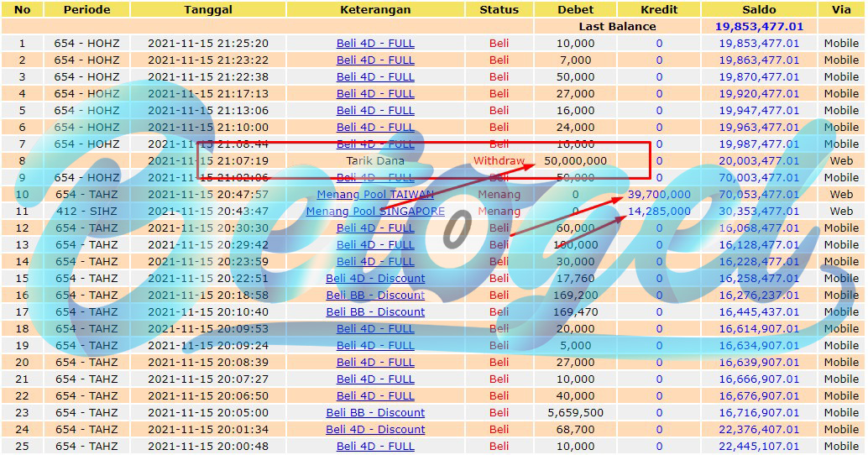Click the Saldo column header
Viewport: 868px width, 455px height.
[x=759, y=9]
